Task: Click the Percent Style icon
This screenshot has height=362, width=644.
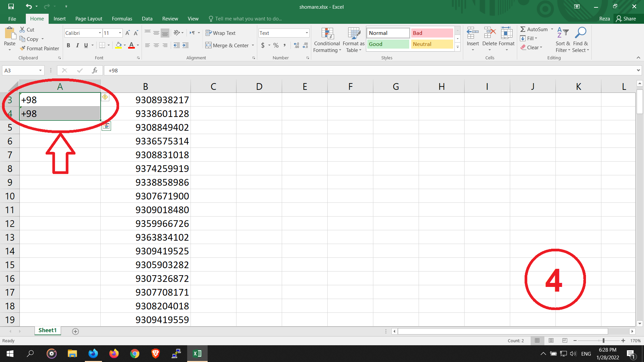Action: [x=276, y=45]
